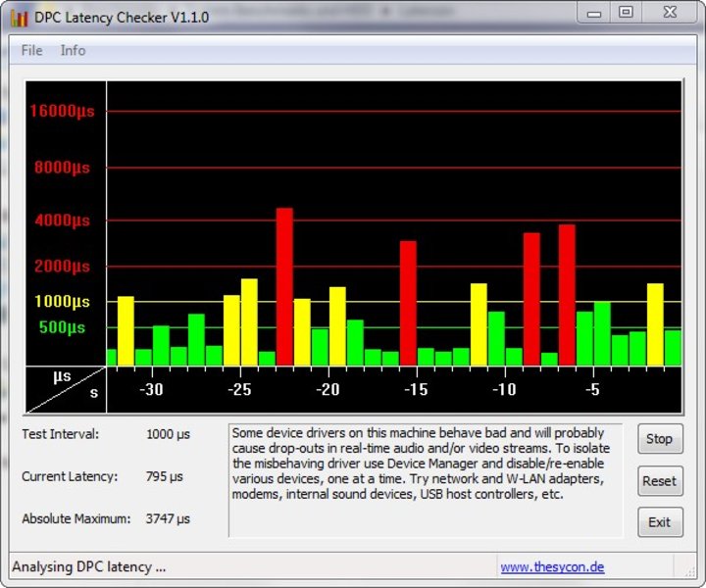Minimize the DPC Latency Checker window
Image resolution: width=706 pixels, height=588 pixels.
pyautogui.click(x=594, y=13)
